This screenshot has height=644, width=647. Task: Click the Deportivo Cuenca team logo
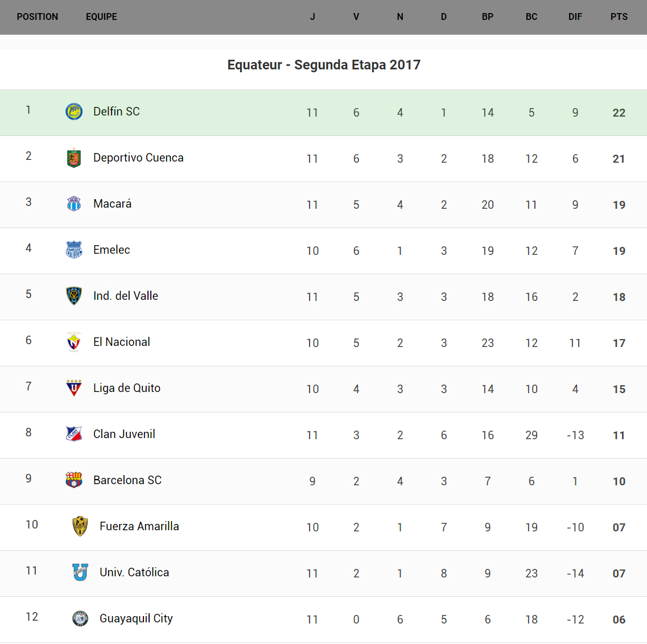(x=74, y=158)
